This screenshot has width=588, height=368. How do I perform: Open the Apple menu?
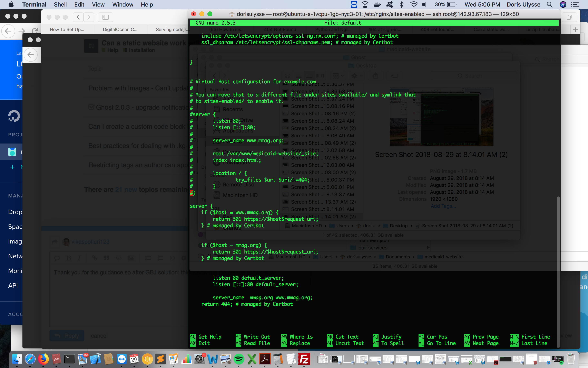point(11,4)
